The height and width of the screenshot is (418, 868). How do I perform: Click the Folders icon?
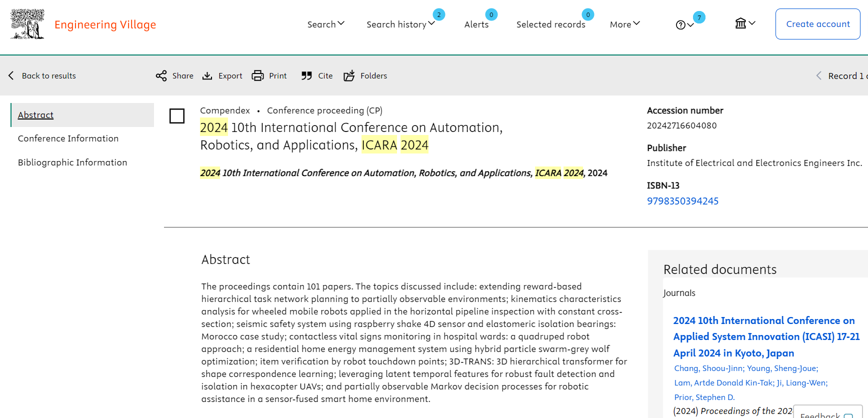(349, 75)
